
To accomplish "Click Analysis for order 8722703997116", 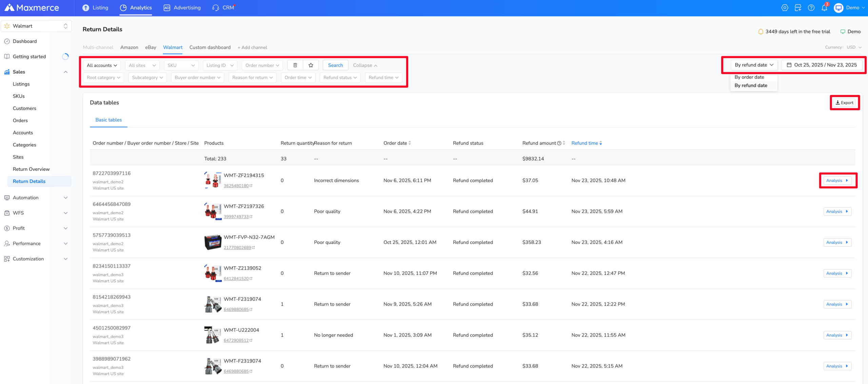I will [x=837, y=180].
